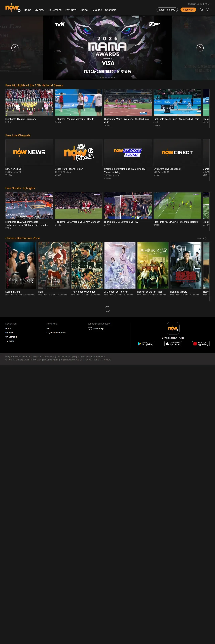Switch language to 中文
The width and height of the screenshot is (215, 644).
tap(207, 4)
